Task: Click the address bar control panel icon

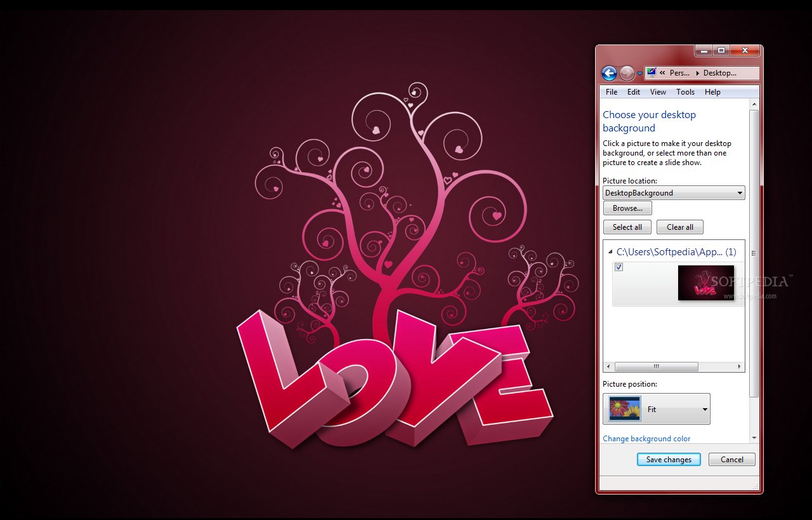Action: click(x=652, y=72)
